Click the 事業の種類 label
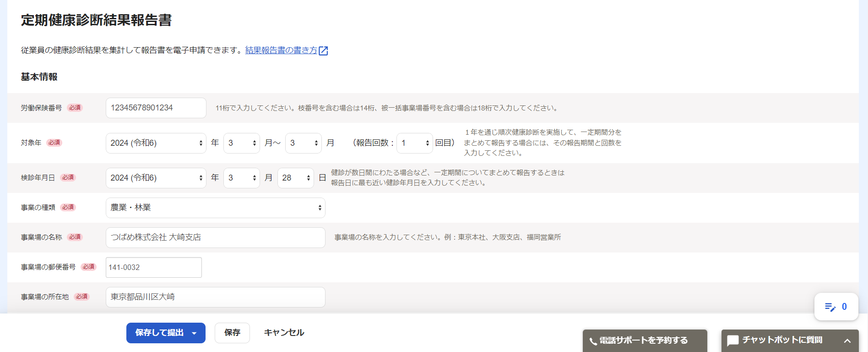868x352 pixels. coord(38,208)
